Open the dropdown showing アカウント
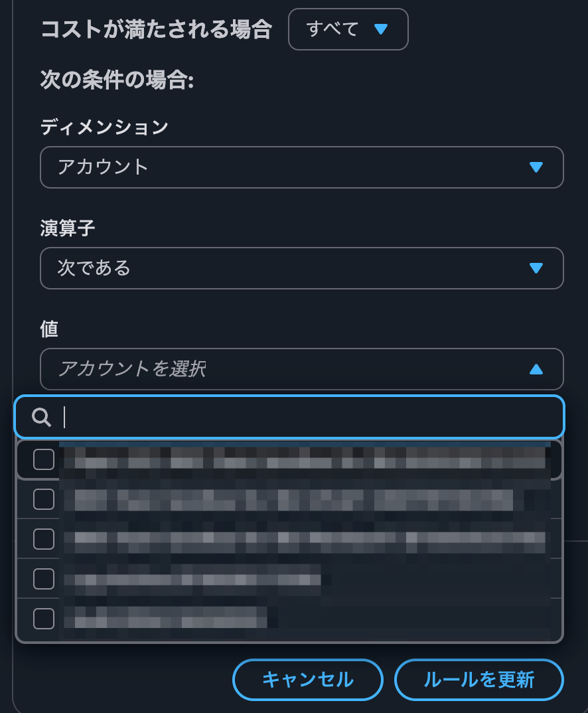Image resolution: width=588 pixels, height=713 pixels. click(302, 167)
